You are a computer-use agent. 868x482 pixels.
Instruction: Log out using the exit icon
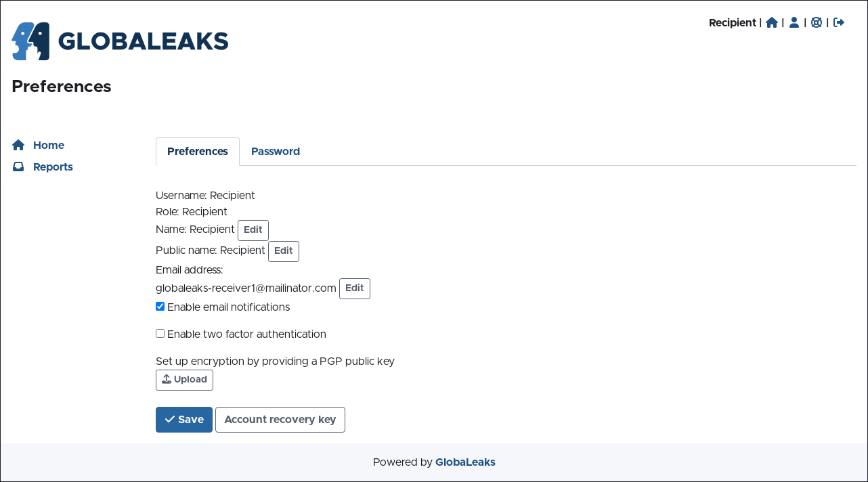click(x=839, y=22)
